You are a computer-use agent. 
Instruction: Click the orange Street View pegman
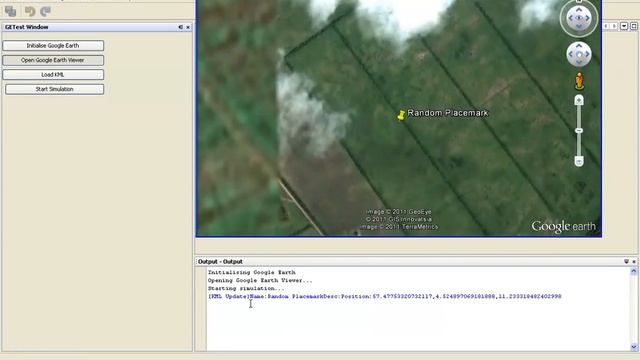(x=579, y=81)
